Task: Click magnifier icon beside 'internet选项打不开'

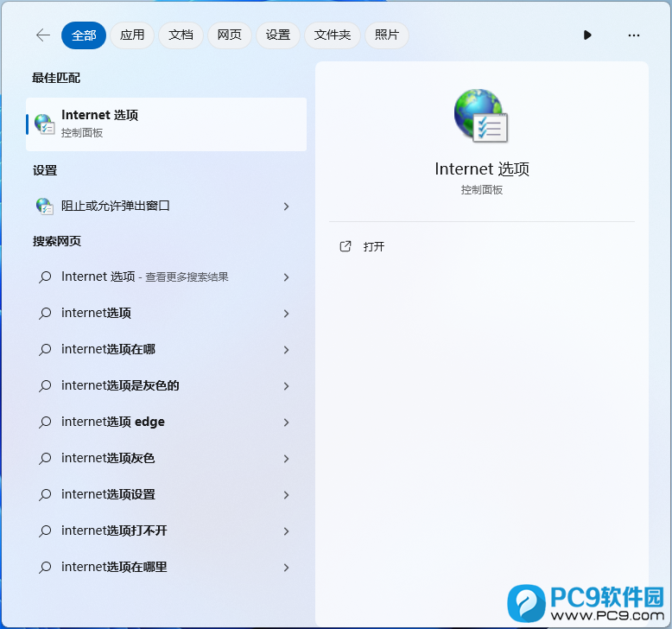Action: point(45,531)
